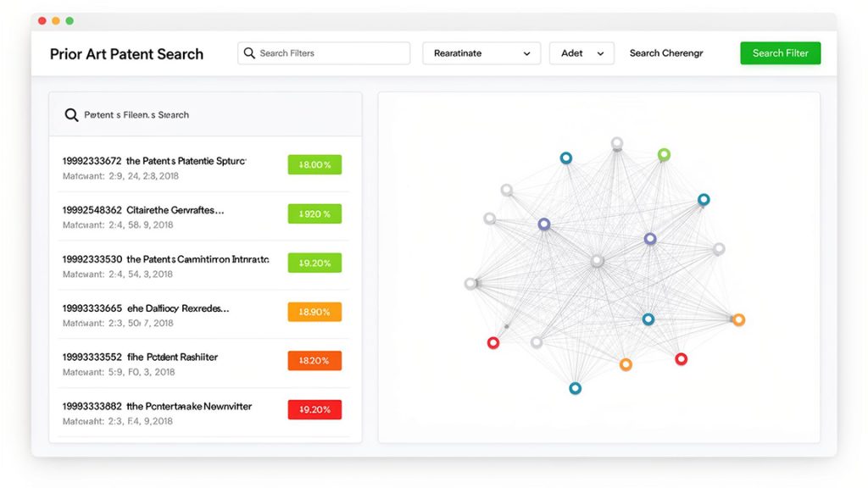Select the orange node near the graph bottom

[x=626, y=363]
